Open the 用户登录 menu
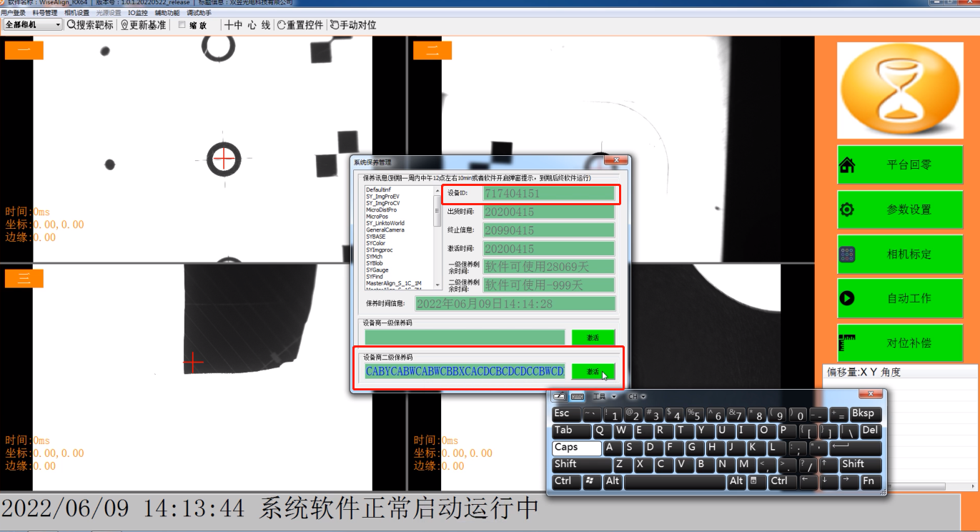980x532 pixels. [x=13, y=13]
